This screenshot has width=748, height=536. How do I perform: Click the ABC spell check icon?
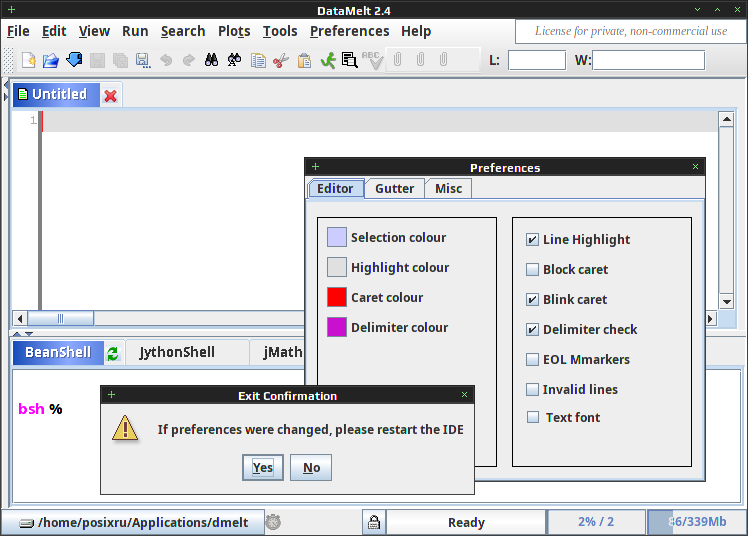point(372,60)
